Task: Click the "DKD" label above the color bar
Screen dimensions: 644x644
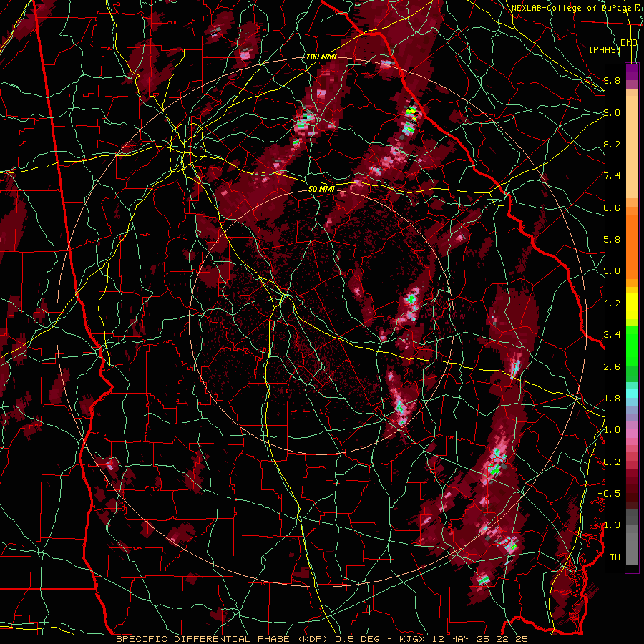Action: tap(629, 43)
